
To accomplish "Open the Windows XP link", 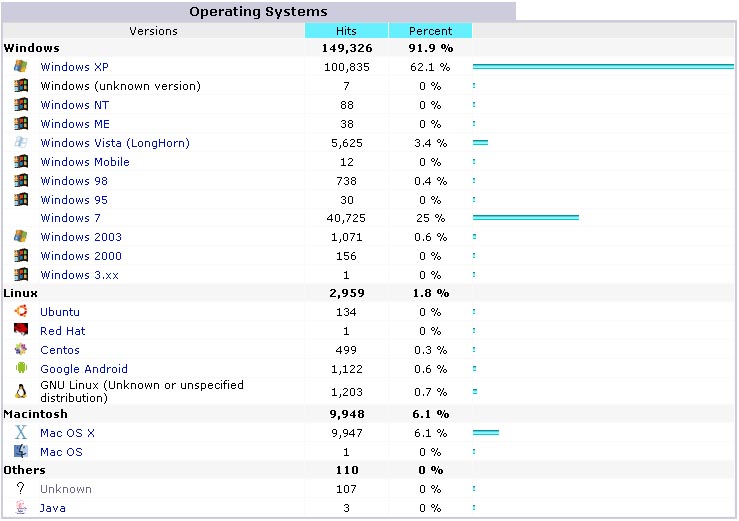I will coord(74,67).
